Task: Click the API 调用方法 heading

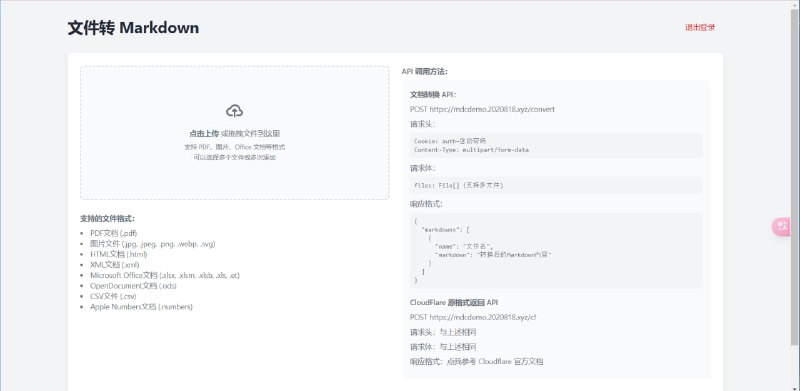Action: [x=424, y=71]
